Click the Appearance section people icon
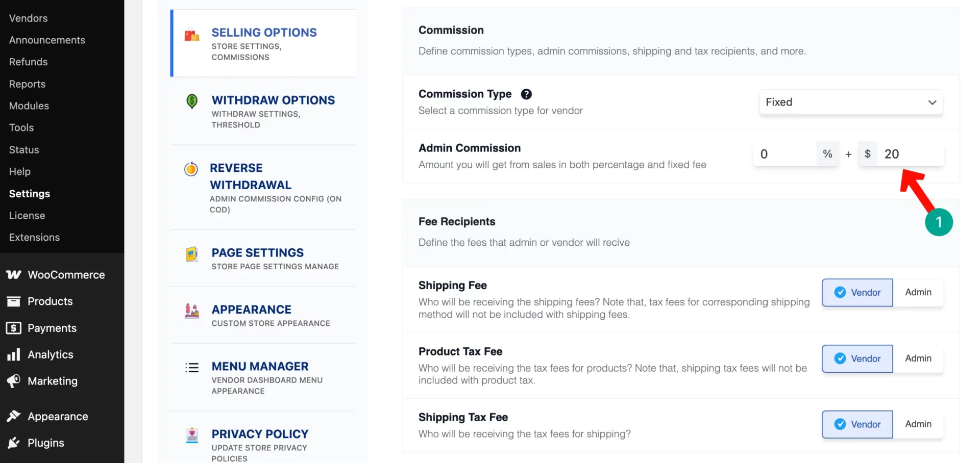The height and width of the screenshot is (463, 980). click(x=192, y=311)
